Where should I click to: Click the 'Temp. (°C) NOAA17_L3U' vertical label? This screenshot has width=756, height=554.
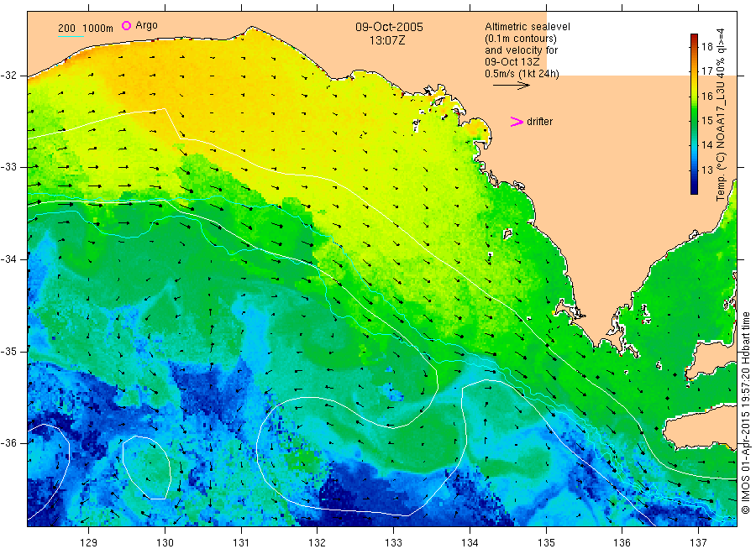(721, 141)
